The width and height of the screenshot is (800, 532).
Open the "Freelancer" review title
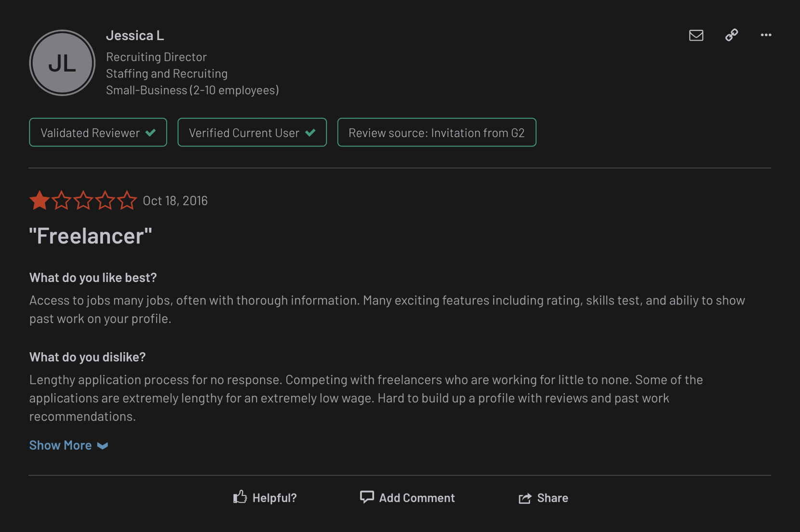point(91,236)
